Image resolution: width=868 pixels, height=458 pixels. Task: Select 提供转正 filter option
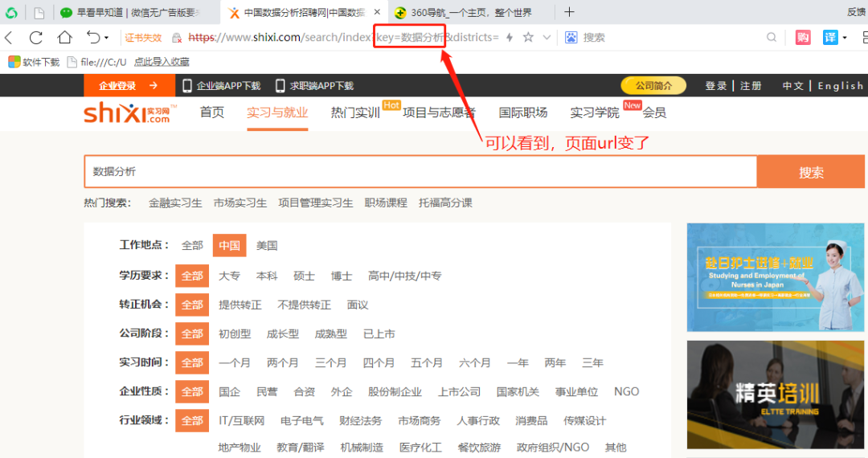tap(240, 305)
